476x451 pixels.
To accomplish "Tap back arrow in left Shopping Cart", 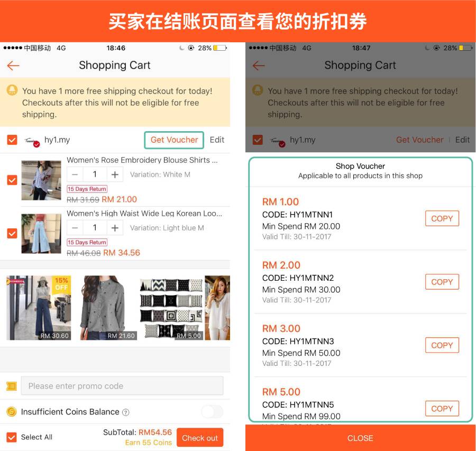I will [13, 65].
